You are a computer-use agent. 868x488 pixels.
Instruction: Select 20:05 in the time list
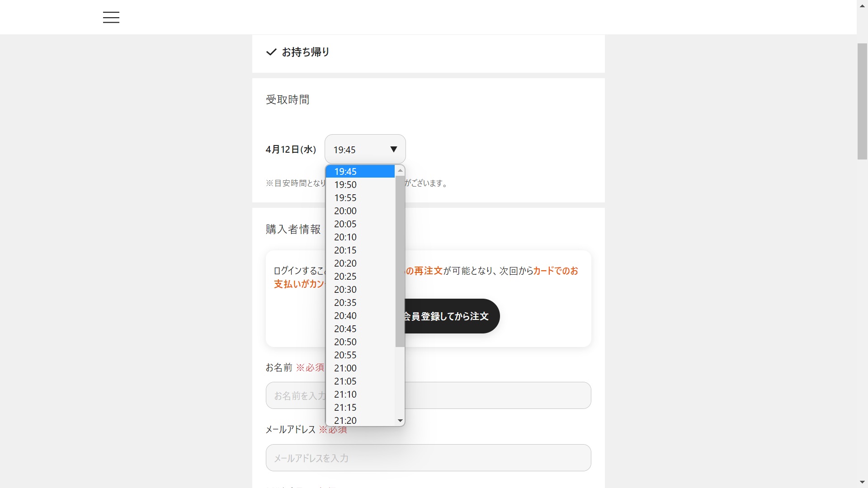point(360,224)
